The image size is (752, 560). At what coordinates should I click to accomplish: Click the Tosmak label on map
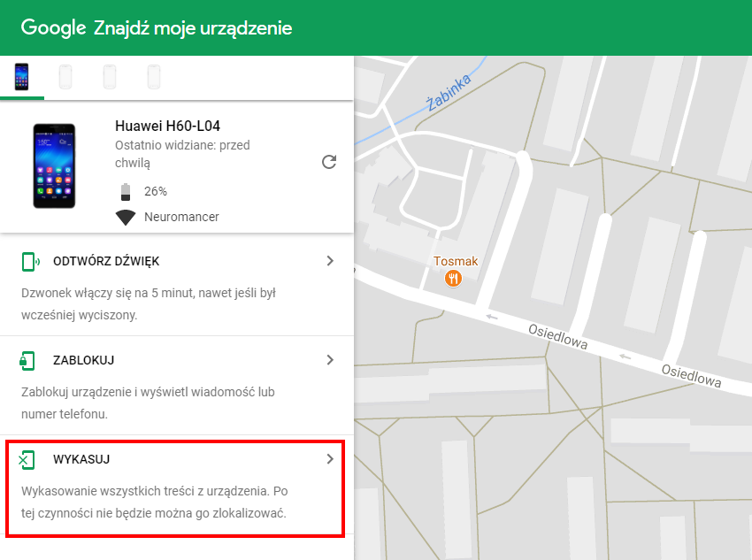tap(456, 261)
